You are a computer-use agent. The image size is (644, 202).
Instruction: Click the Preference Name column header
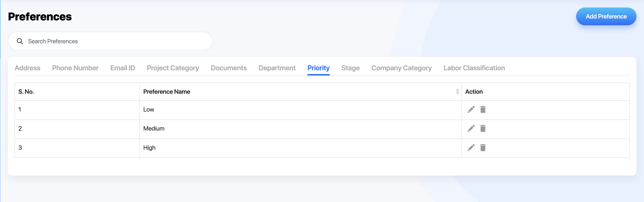coord(300,92)
